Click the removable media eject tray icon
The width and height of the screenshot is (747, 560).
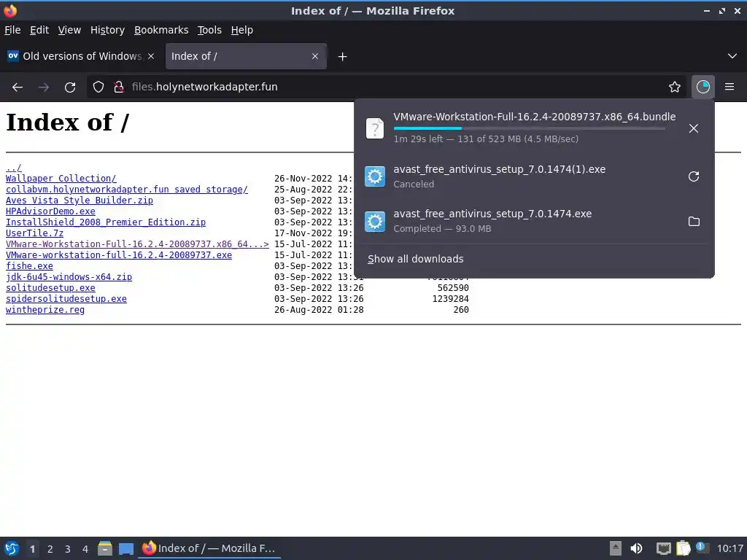tap(616, 548)
